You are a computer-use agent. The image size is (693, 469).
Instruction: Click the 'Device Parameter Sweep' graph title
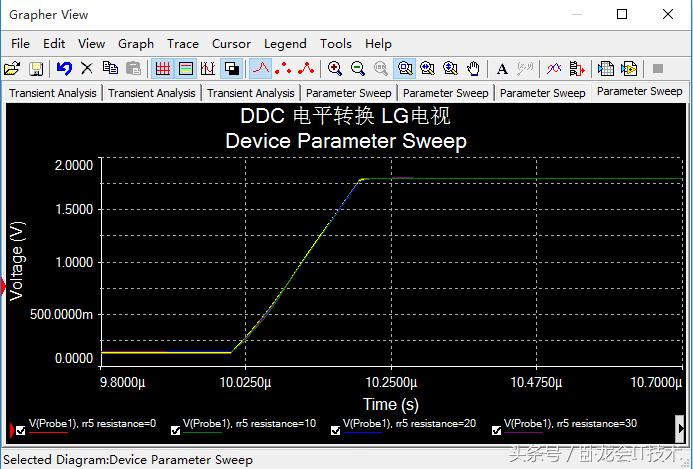(346, 141)
